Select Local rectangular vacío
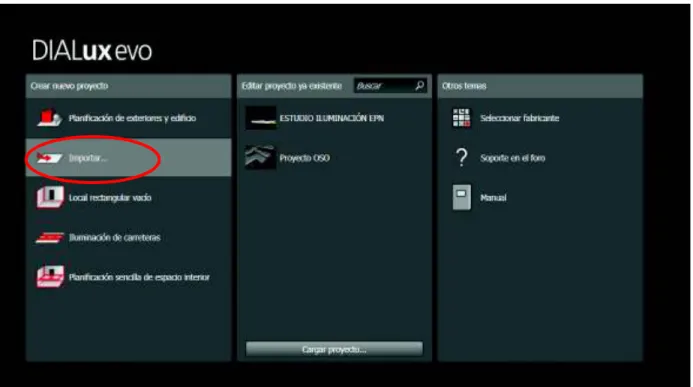The height and width of the screenshot is (387, 693). (x=110, y=197)
